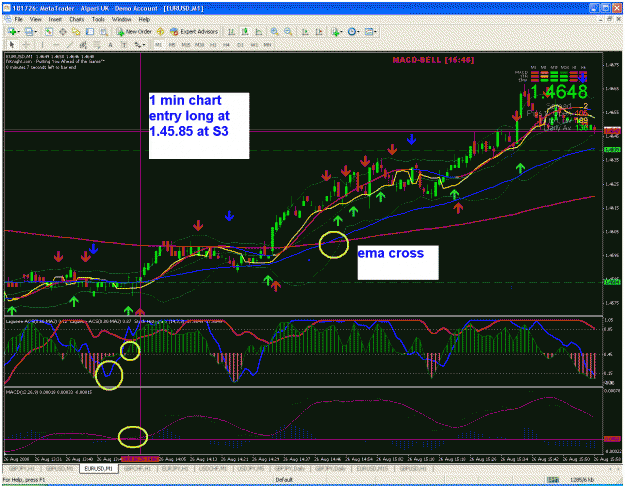
Task: Select the Vertical Line drawing tool
Action: click(x=42, y=45)
